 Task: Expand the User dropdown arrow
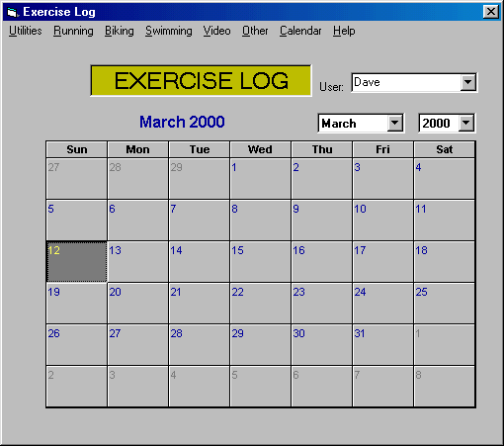tap(467, 82)
